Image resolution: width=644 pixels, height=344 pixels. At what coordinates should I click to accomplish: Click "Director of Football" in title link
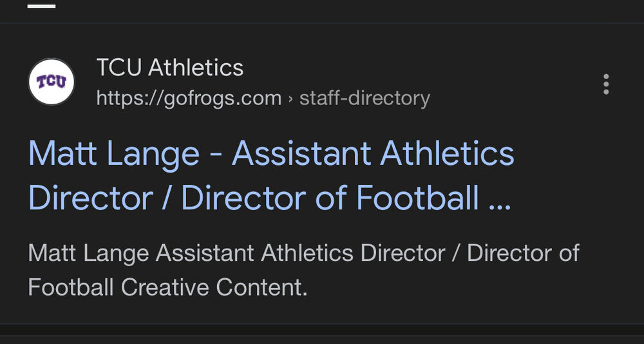click(330, 198)
